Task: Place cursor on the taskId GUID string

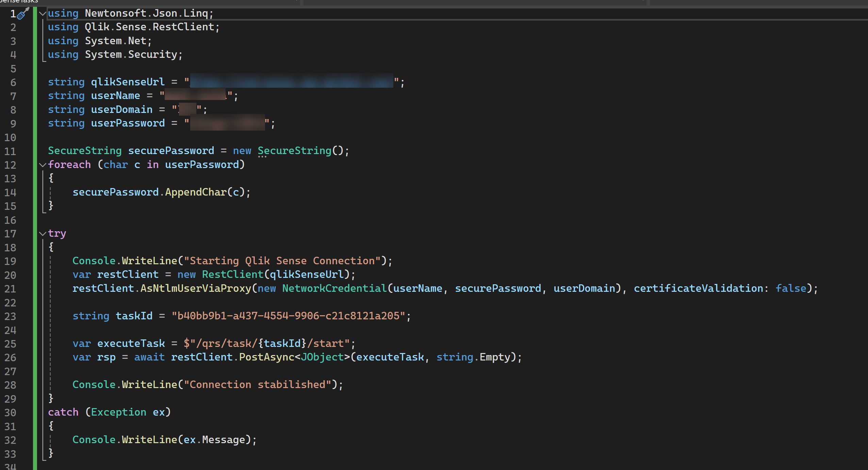Action: (288, 316)
